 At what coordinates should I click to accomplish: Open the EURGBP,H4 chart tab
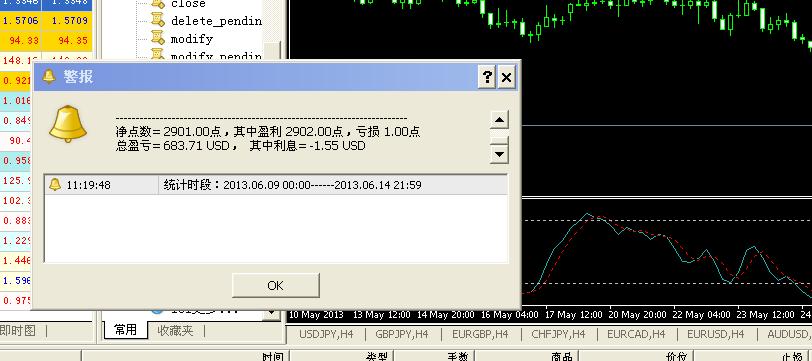click(480, 334)
